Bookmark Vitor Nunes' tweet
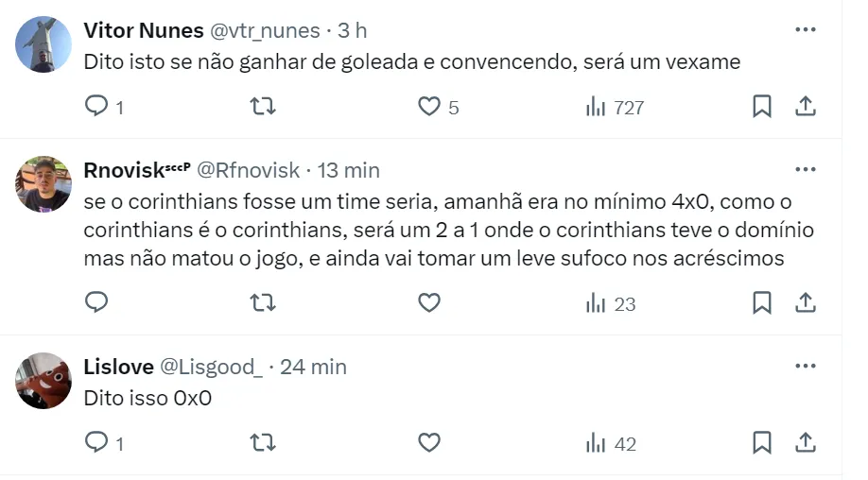The width and height of the screenshot is (868, 480). [761, 107]
